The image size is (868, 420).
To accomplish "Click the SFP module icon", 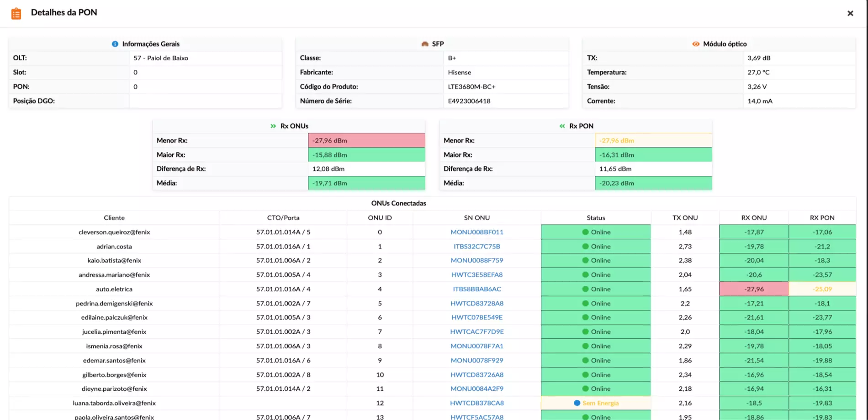I will pyautogui.click(x=425, y=44).
